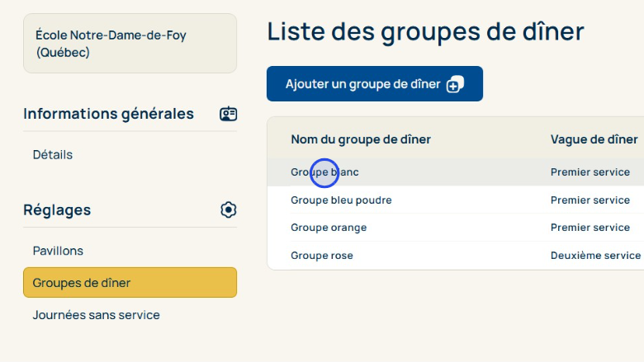Viewport: 644px width, 362px height.
Task: Click the Vague de dîner column header
Action: tap(594, 139)
